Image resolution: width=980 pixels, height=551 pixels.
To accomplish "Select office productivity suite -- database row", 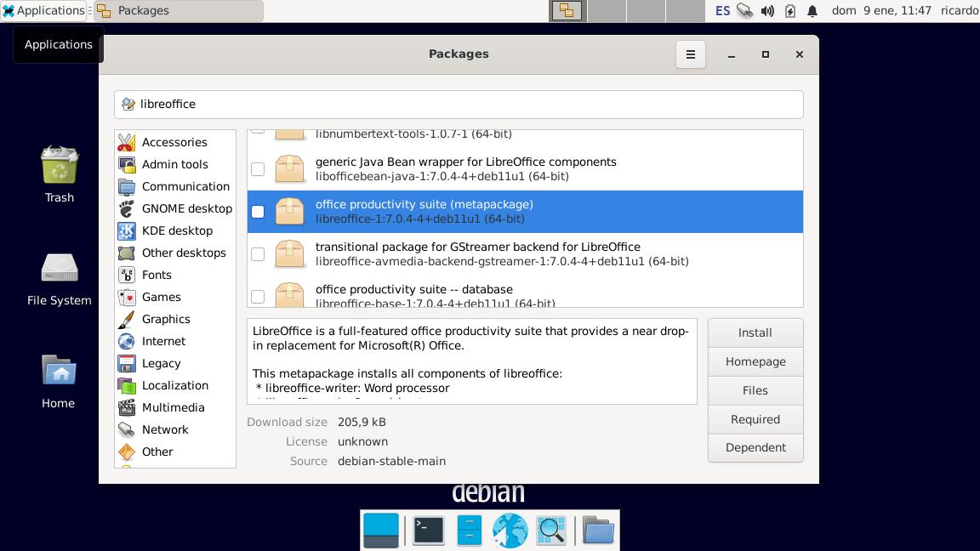I will 525,293.
